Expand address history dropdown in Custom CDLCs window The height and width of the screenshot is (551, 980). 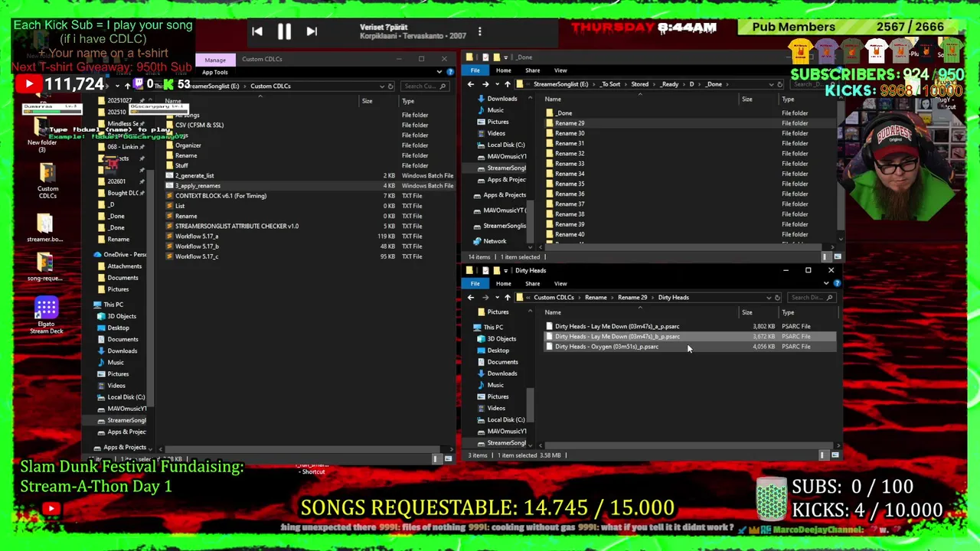(x=381, y=86)
